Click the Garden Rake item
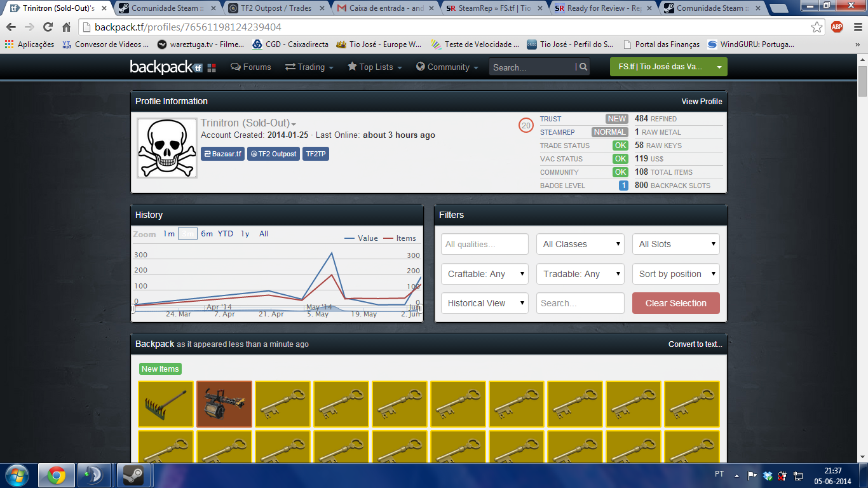868x488 pixels. pyautogui.click(x=165, y=404)
